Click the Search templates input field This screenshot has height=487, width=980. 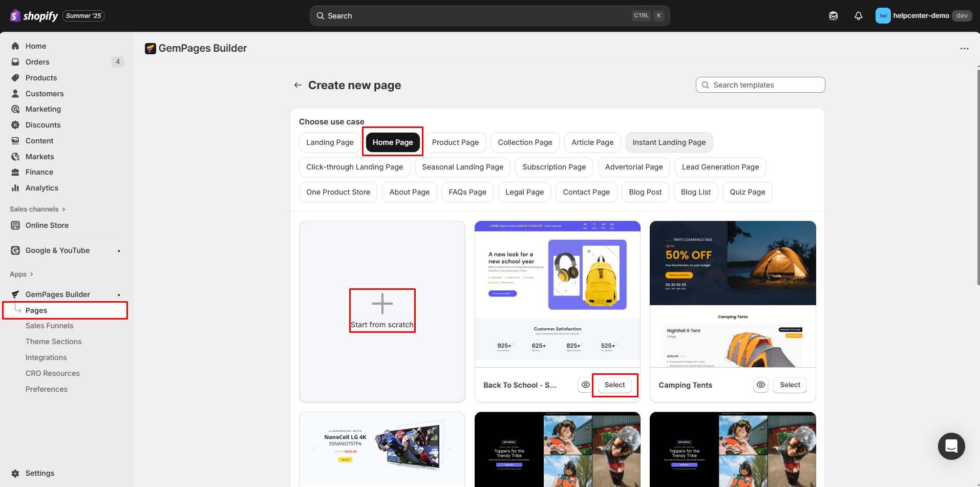click(760, 85)
